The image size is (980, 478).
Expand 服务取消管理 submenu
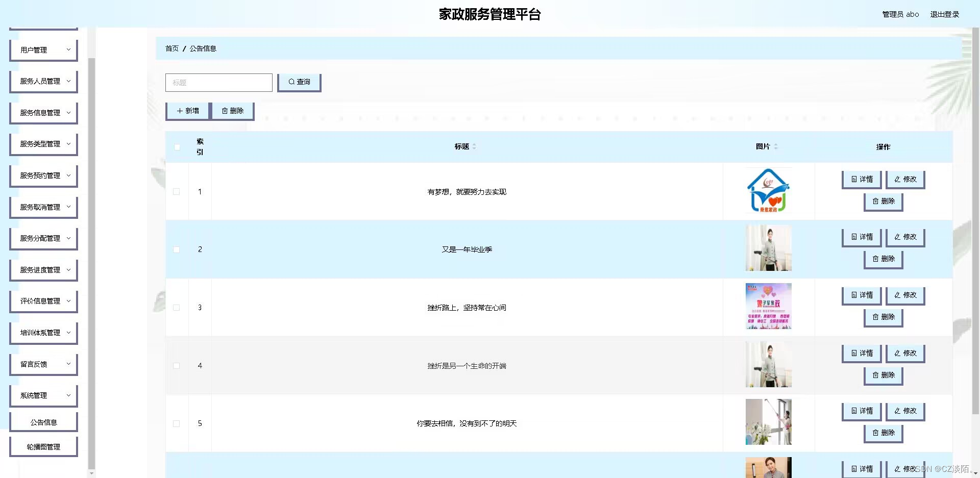pyautogui.click(x=43, y=207)
